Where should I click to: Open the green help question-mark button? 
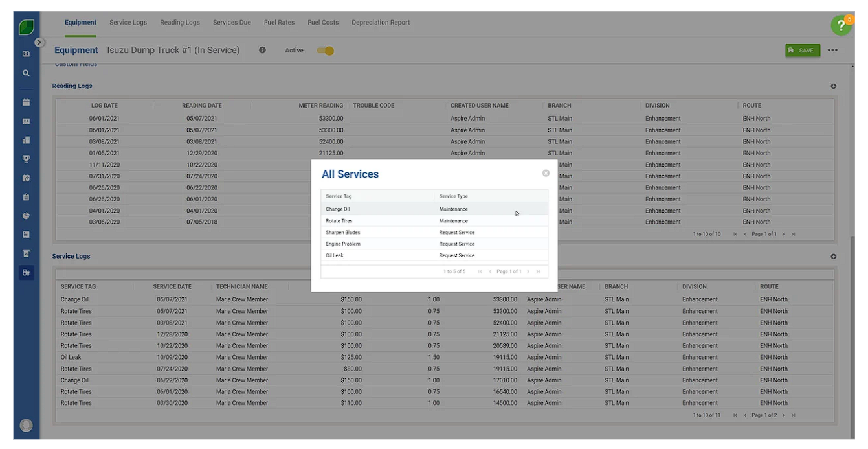pos(841,26)
